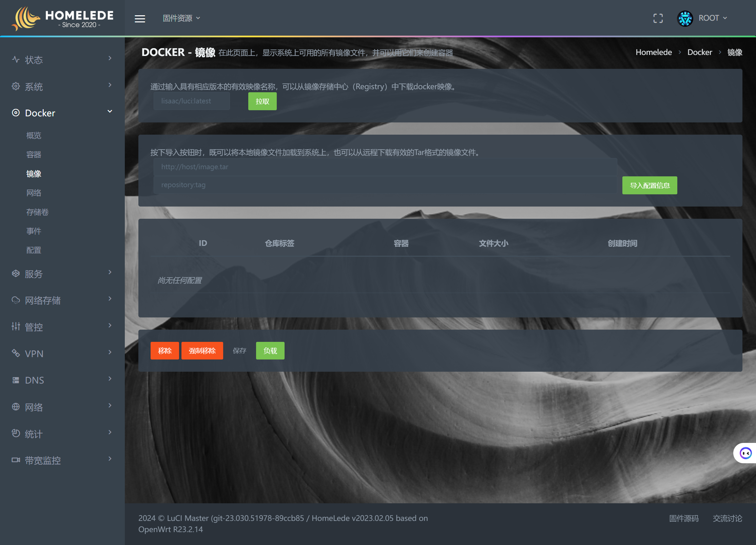Click the Docker circle icon in sidebar
The width and height of the screenshot is (756, 545).
pyautogui.click(x=16, y=113)
